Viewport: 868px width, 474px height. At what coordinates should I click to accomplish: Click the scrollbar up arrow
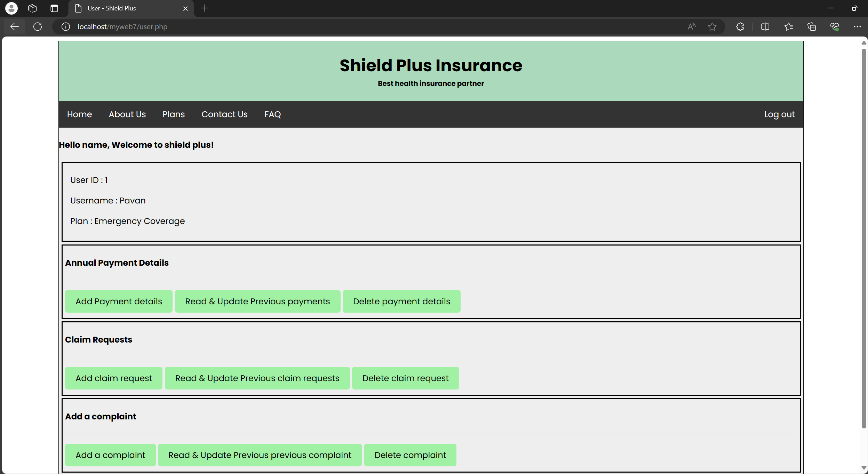point(864,43)
